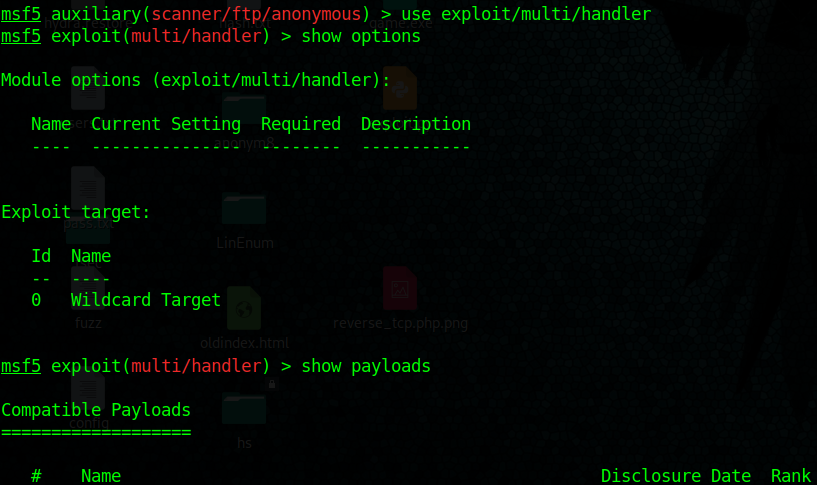Click the fuzz file icon
Image resolution: width=817 pixels, height=485 pixels.
(88, 287)
